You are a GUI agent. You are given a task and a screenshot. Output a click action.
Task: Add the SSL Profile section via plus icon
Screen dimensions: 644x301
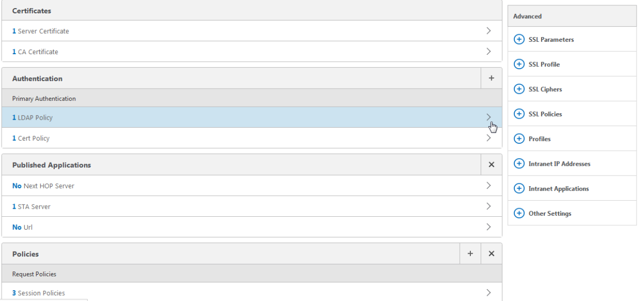(x=519, y=64)
